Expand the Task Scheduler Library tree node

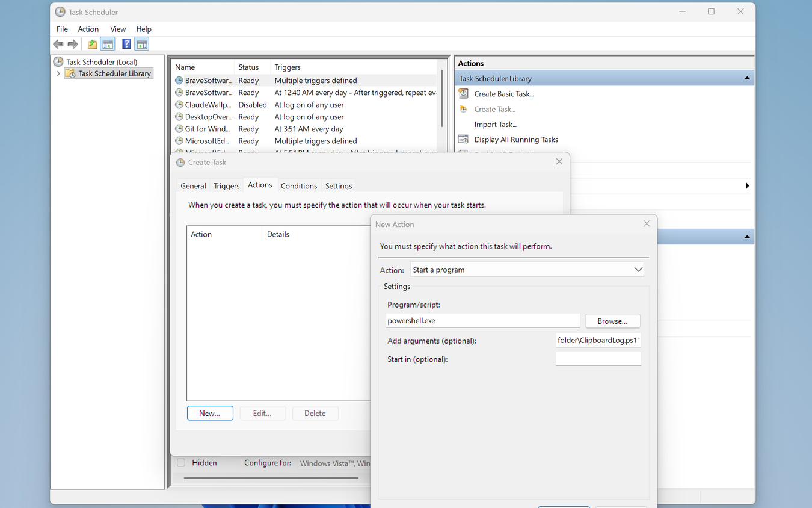58,73
